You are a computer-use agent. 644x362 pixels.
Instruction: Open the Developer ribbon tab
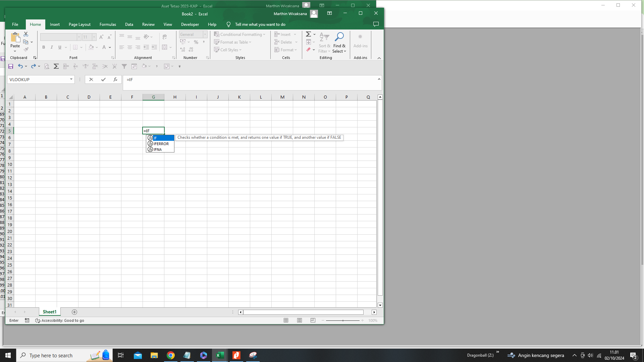[190, 24]
